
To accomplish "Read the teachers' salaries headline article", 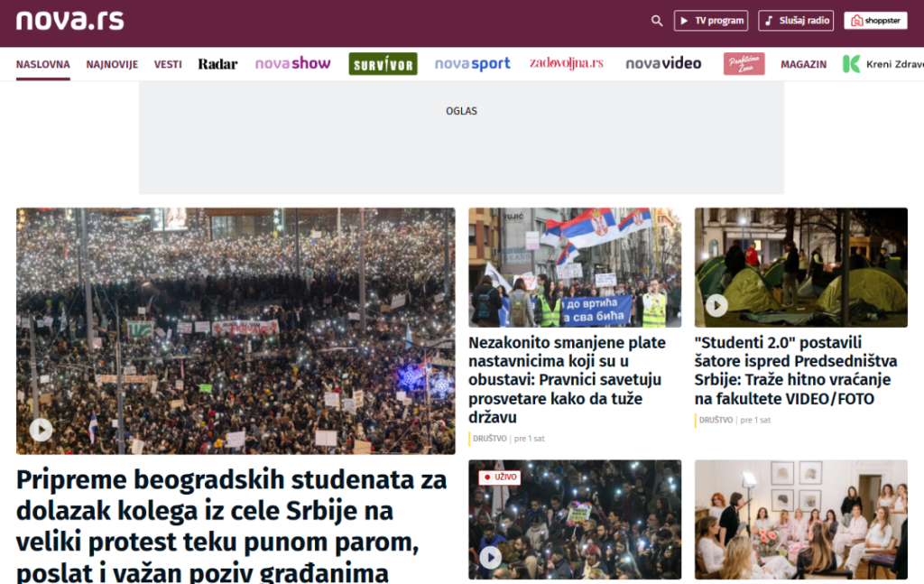I will (x=567, y=380).
